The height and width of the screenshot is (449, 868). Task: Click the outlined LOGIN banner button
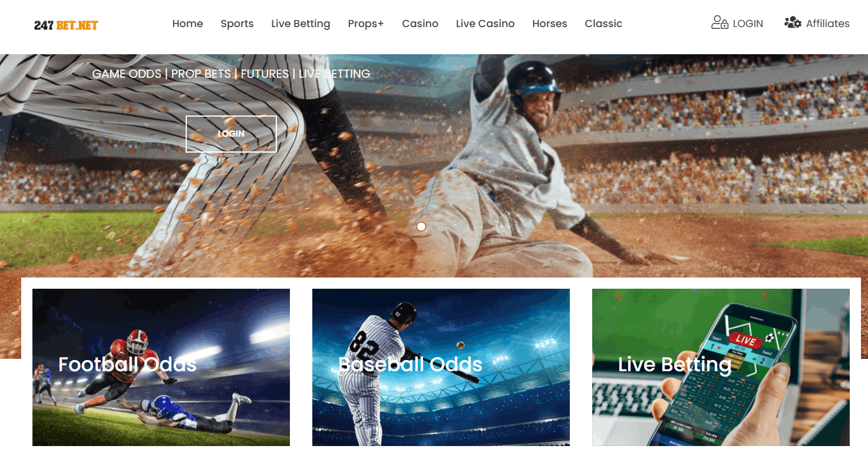231,134
